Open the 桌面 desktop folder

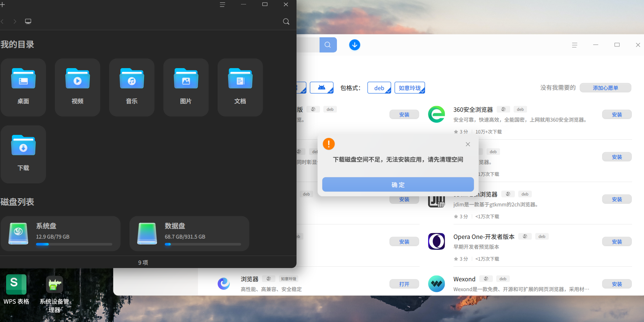23,87
